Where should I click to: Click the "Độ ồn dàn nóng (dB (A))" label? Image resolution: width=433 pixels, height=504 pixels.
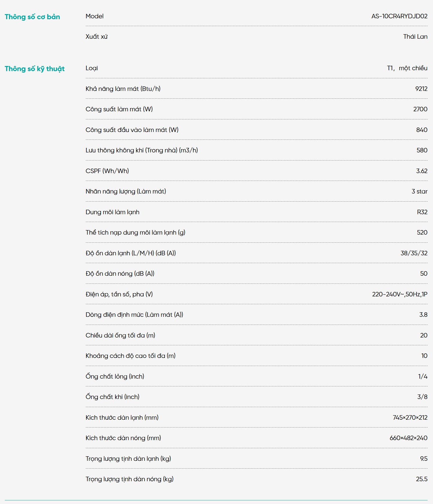point(120,274)
